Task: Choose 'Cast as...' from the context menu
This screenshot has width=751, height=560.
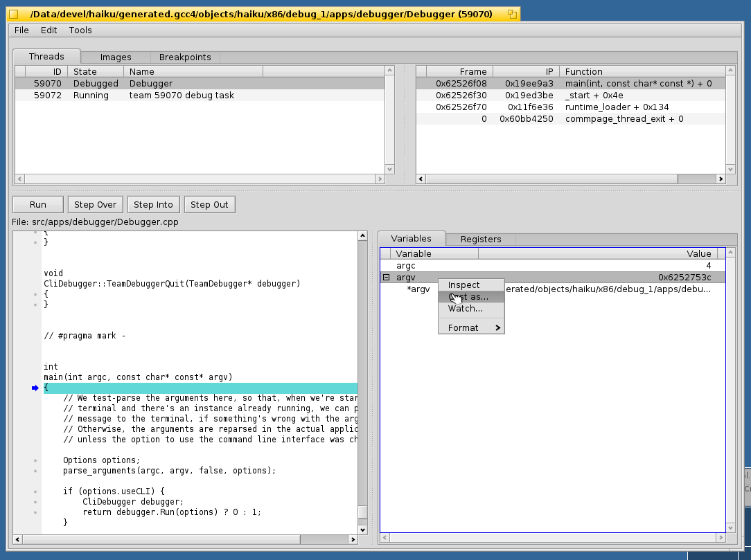Action: [471, 297]
